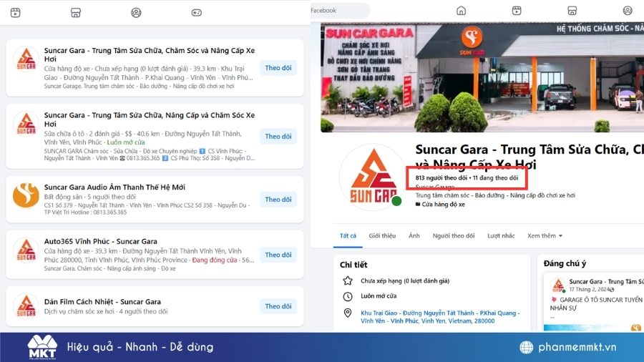Switch to the 'Giới thiệu' tab
This screenshot has height=362, width=644.
[x=382, y=236]
